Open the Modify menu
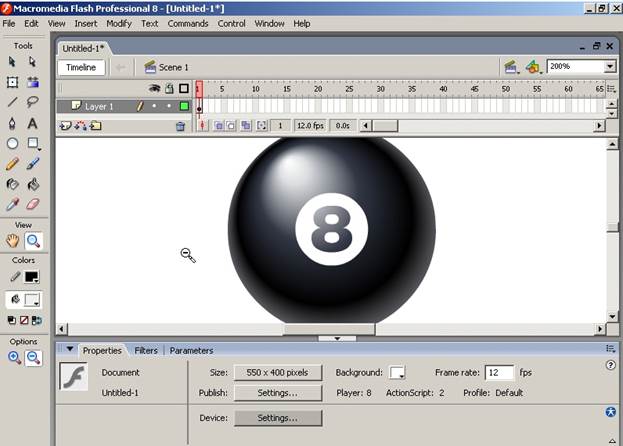This screenshot has height=446, width=623. [x=119, y=24]
